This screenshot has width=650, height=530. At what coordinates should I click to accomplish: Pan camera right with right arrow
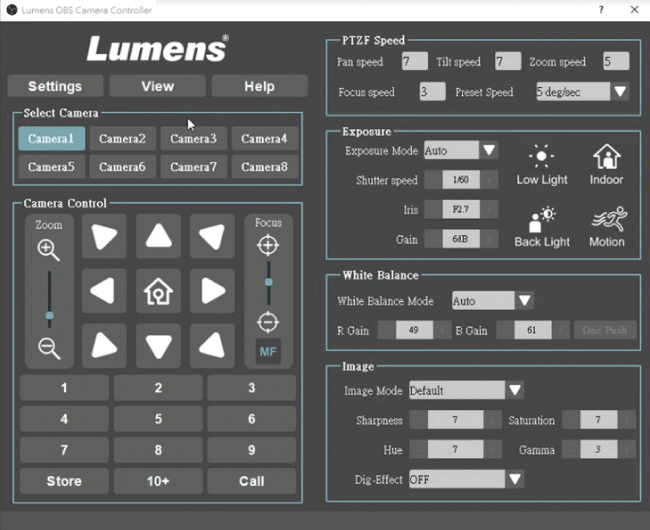212,291
